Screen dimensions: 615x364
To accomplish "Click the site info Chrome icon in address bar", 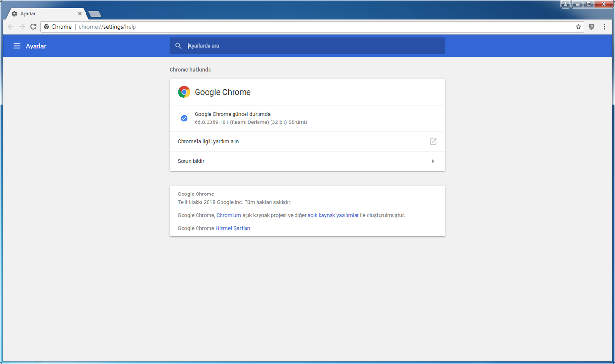I will [46, 27].
